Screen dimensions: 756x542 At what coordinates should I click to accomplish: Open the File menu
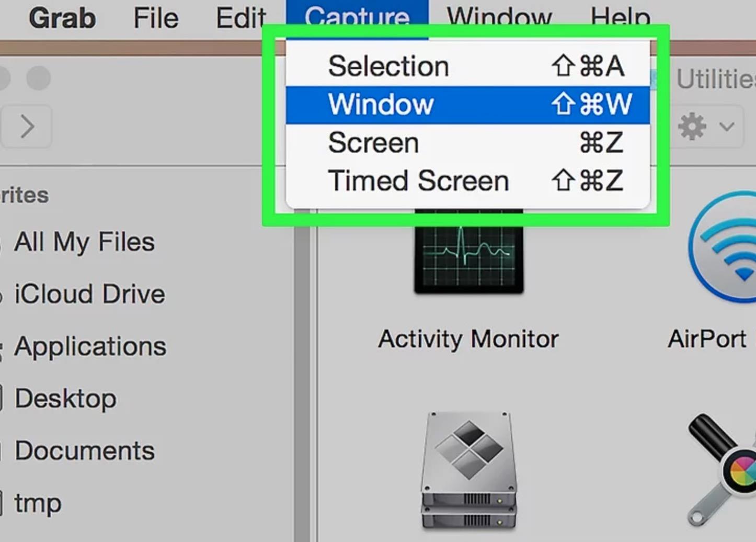[x=156, y=18]
